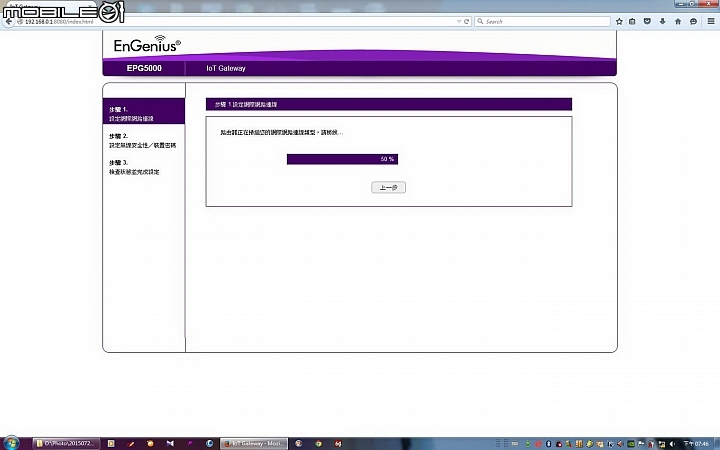Open the red pen taskbar icon
This screenshot has height=450, width=720.
tap(131, 444)
